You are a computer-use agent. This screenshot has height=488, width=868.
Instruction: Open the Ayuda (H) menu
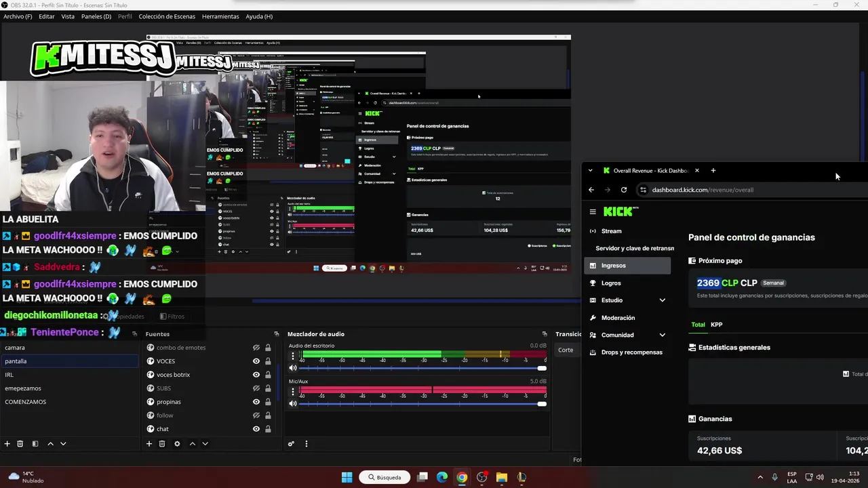pos(259,16)
